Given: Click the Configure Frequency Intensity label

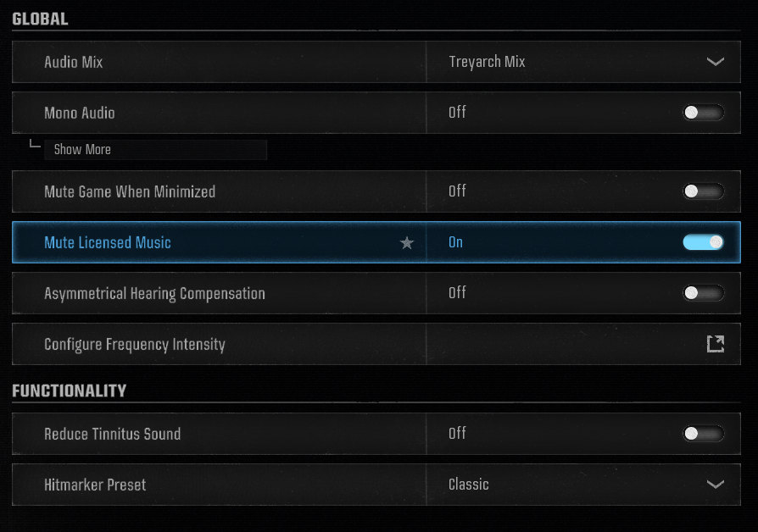Looking at the screenshot, I should pyautogui.click(x=135, y=344).
